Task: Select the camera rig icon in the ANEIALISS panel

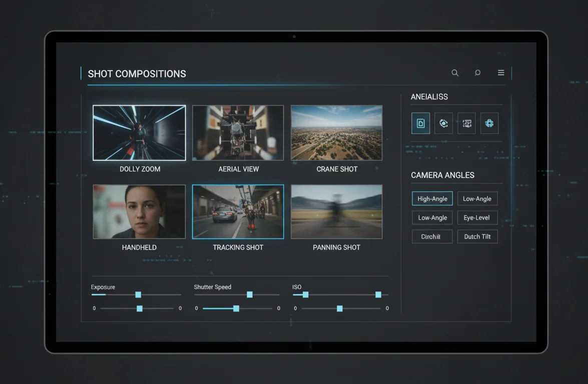Action: (466, 123)
